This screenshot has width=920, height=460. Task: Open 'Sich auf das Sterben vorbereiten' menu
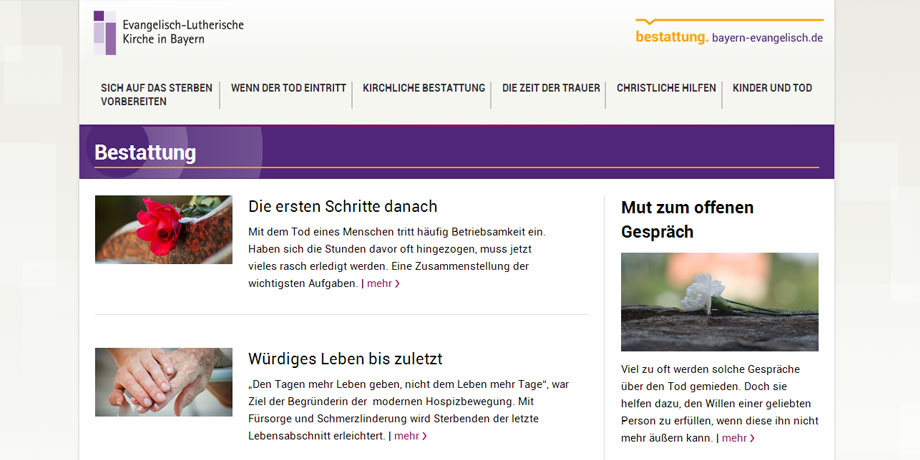[x=157, y=94]
